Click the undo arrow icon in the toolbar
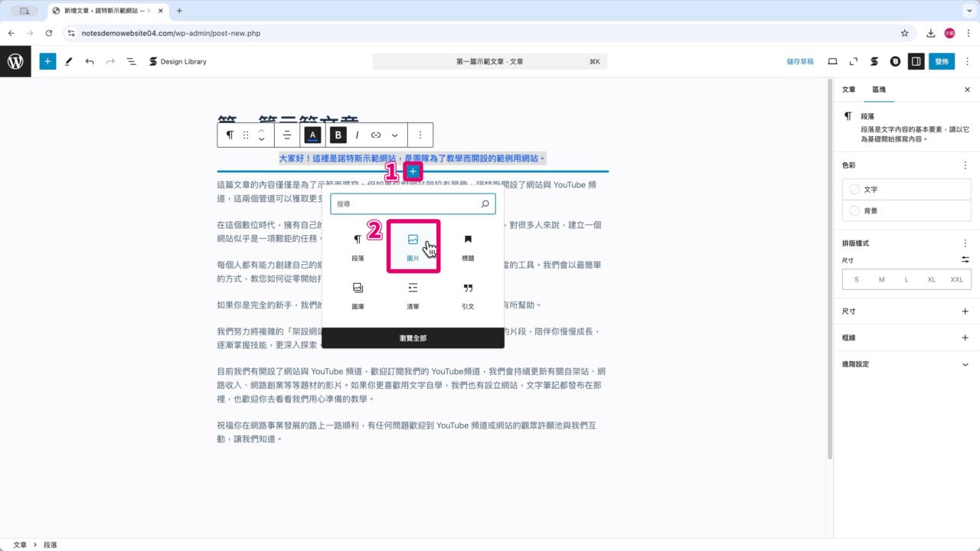The width and height of the screenshot is (980, 551). [x=89, y=61]
